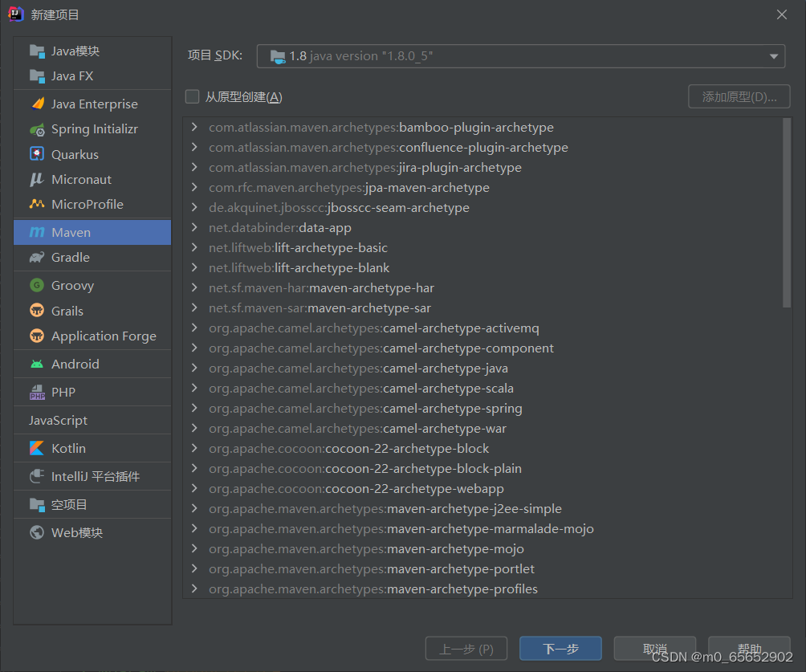The height and width of the screenshot is (672, 806).
Task: Select the MicroProfile icon
Action: [x=37, y=204]
